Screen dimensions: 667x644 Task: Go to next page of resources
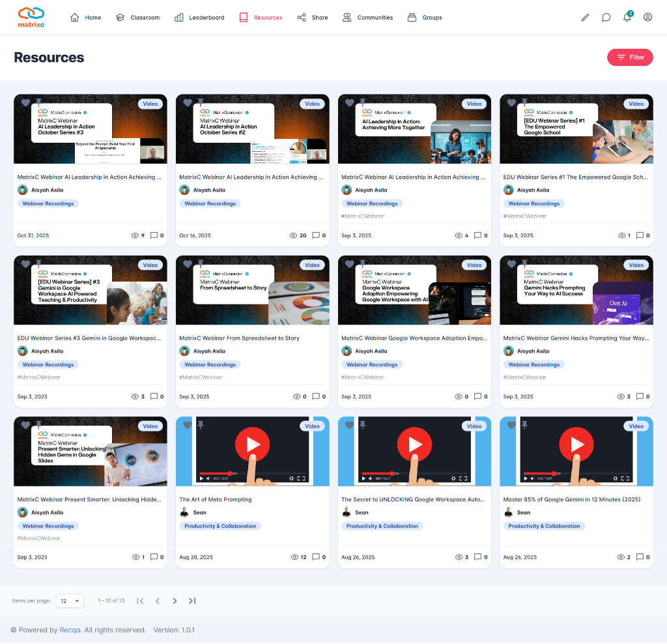[175, 601]
